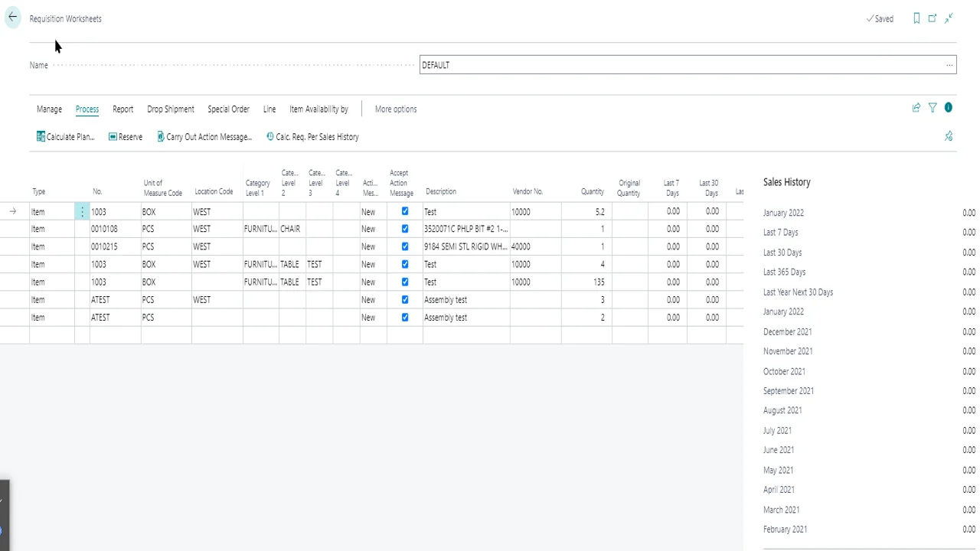Click the back arrow icon
This screenshot has height=551, width=980.
tap(12, 18)
